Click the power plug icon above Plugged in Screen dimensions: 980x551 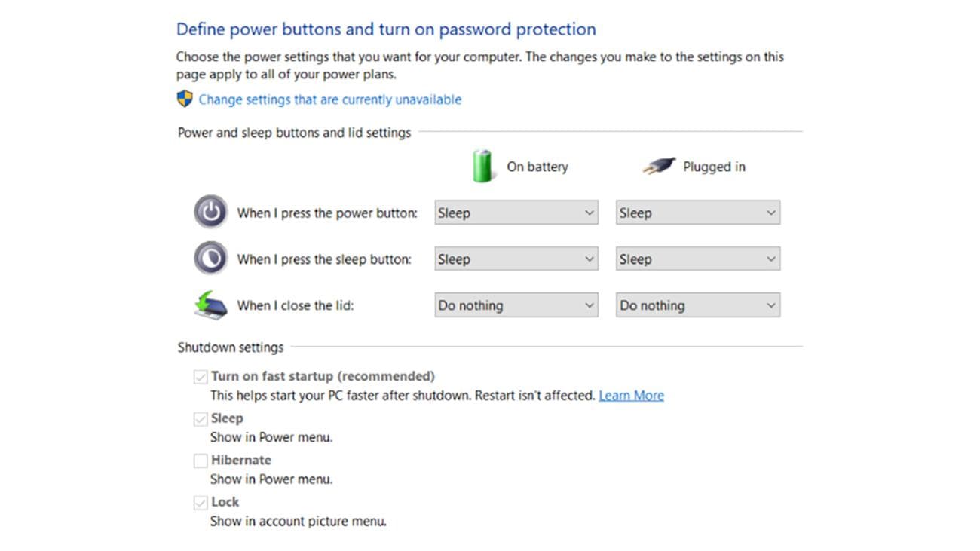tap(657, 165)
